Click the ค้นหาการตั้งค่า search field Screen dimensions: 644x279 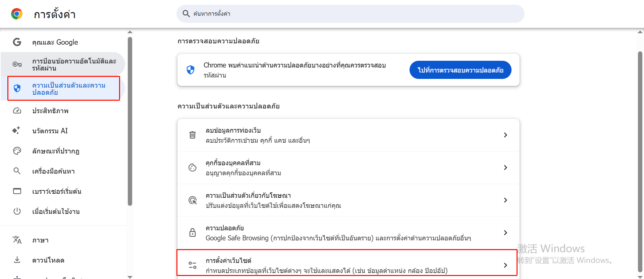pyautogui.click(x=350, y=14)
